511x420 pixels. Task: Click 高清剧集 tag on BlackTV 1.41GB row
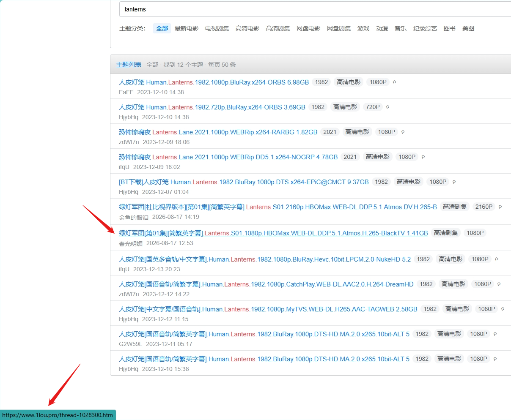446,233
